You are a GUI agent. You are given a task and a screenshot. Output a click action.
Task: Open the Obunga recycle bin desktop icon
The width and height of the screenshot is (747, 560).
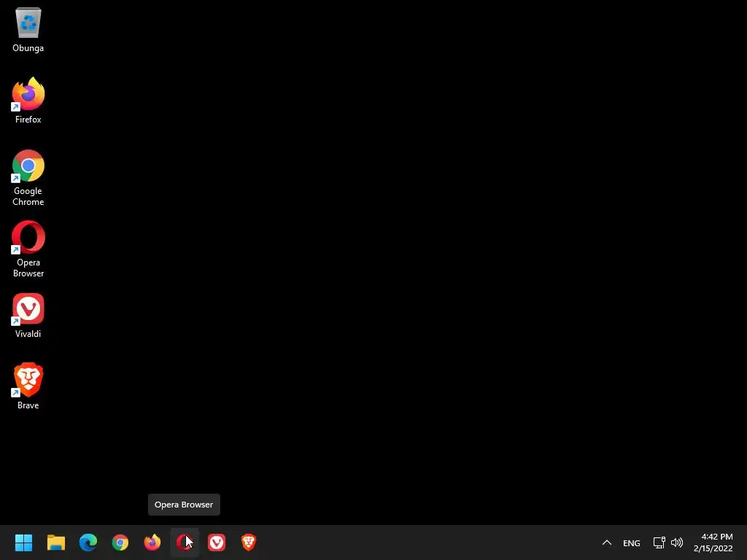click(28, 29)
